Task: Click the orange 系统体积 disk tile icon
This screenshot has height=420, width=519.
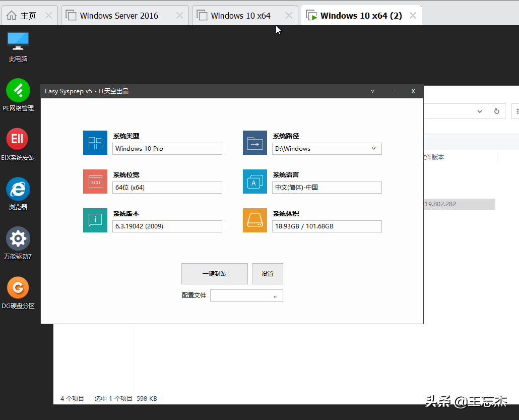Action: coord(255,220)
